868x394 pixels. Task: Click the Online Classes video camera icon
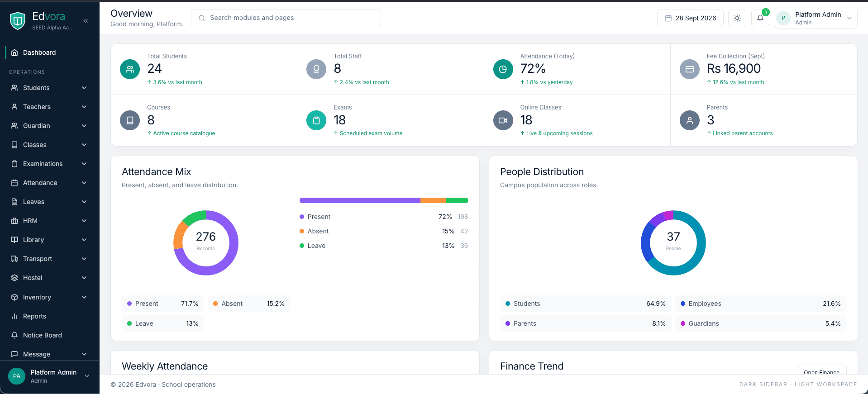[x=503, y=120]
